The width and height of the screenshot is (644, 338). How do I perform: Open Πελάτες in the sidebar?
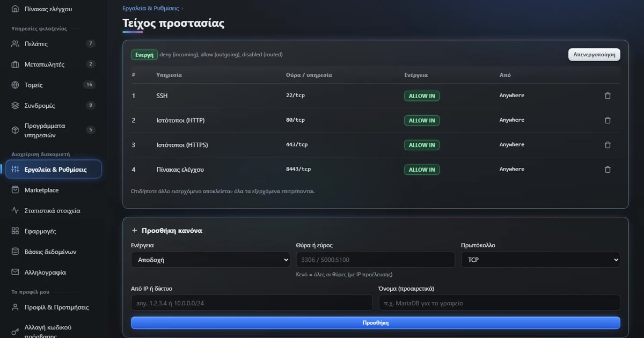click(53, 44)
